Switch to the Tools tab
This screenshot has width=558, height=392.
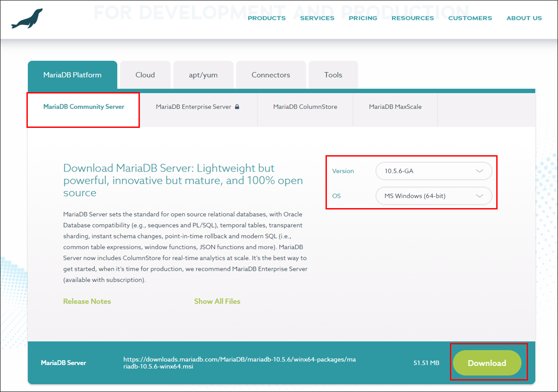[x=333, y=75]
